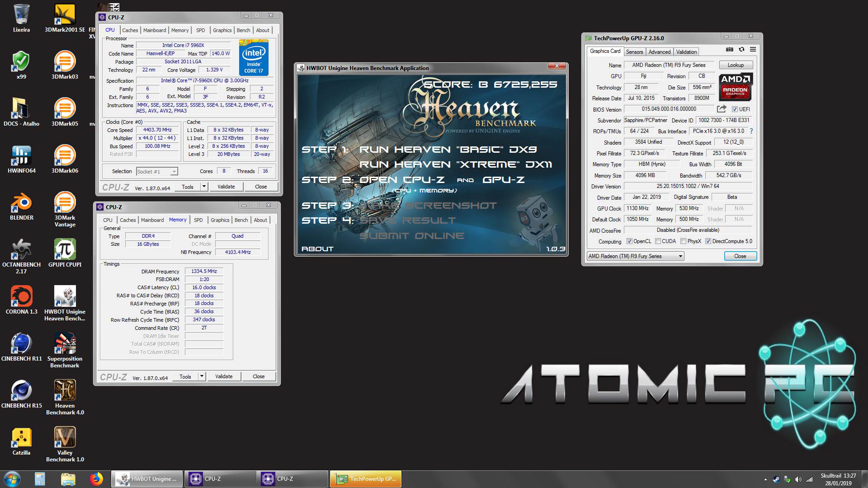Switch to Sensors tab in GPU-Z
The image size is (868, 488).
pos(634,52)
